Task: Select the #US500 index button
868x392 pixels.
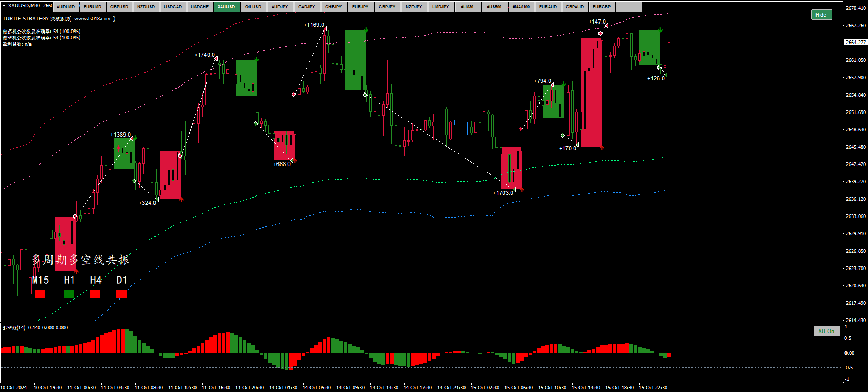Action: pos(494,7)
